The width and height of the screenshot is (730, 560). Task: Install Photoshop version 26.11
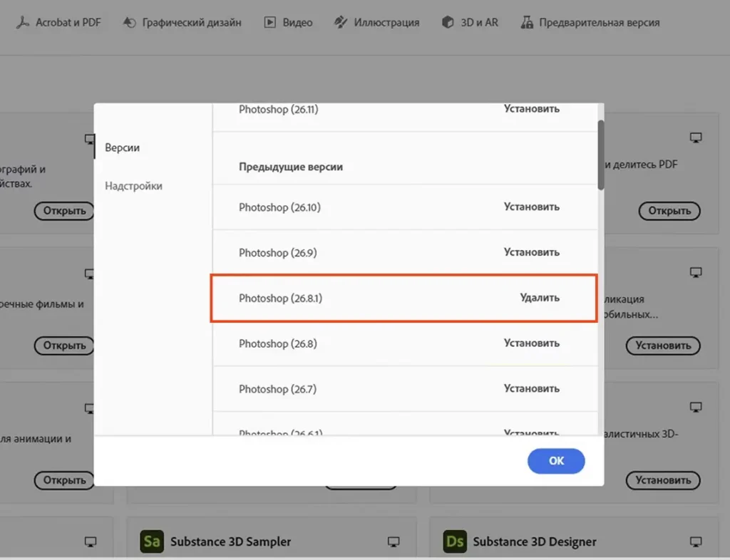[531, 109]
